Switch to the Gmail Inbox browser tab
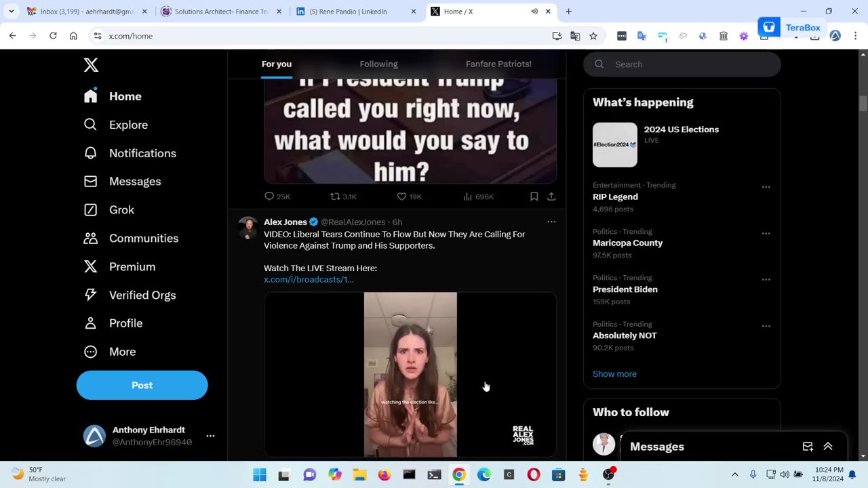Screen dimensions: 868x488 click(x=86, y=12)
